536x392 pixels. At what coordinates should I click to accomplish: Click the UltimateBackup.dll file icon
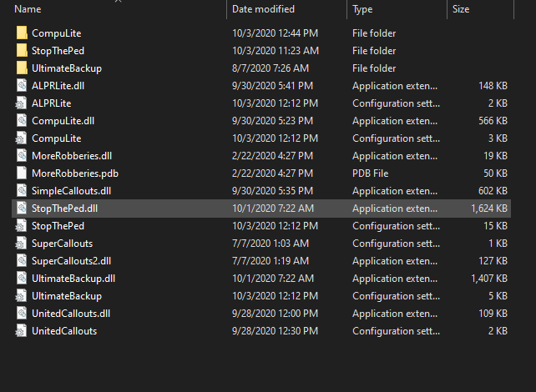tap(22, 279)
